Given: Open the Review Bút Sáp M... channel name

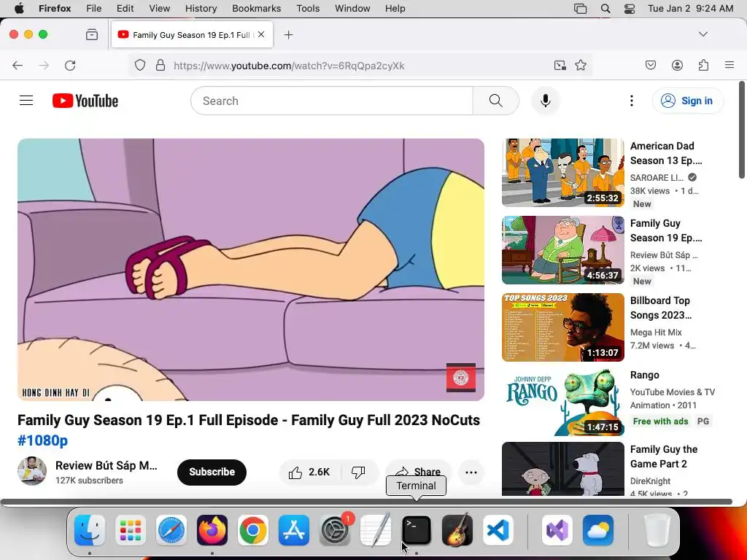Looking at the screenshot, I should (x=107, y=465).
